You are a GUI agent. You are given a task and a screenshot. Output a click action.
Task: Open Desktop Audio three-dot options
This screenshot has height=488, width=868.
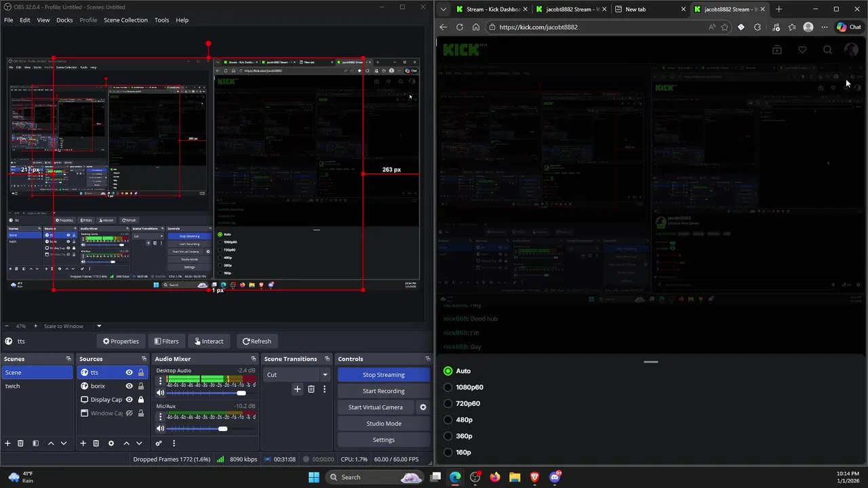click(160, 381)
